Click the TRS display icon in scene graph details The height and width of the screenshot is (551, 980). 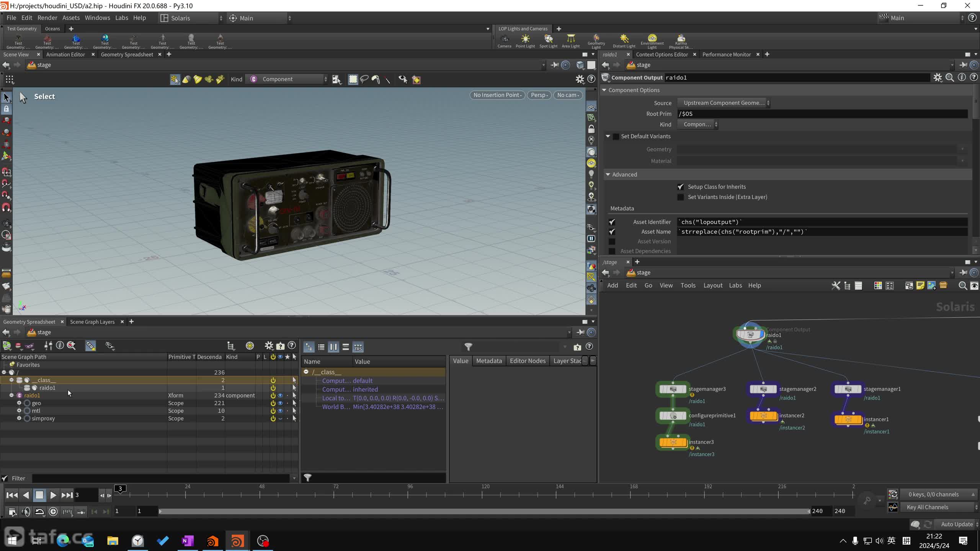tap(358, 347)
